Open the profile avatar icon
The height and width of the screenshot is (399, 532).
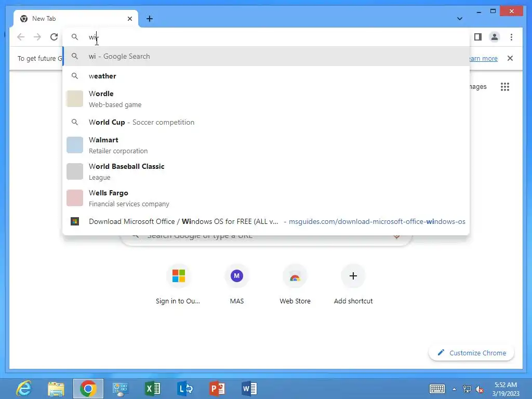pyautogui.click(x=495, y=37)
